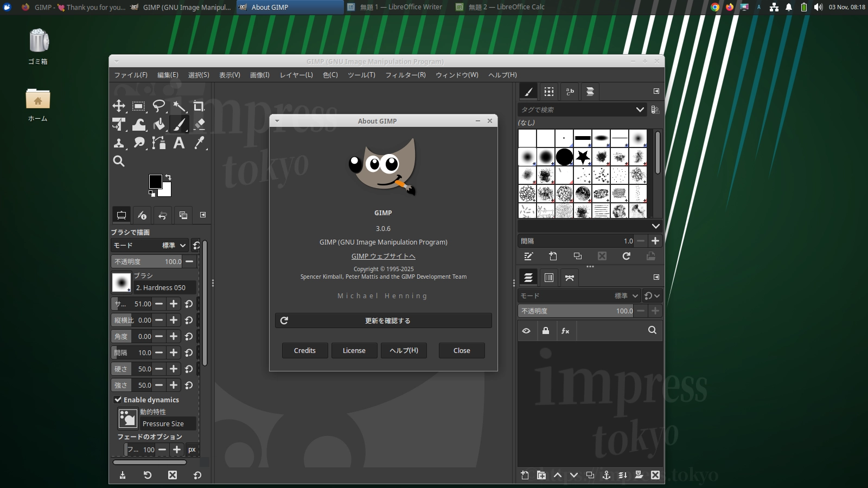Select the Crop tool
This screenshot has height=488, width=868.
199,106
